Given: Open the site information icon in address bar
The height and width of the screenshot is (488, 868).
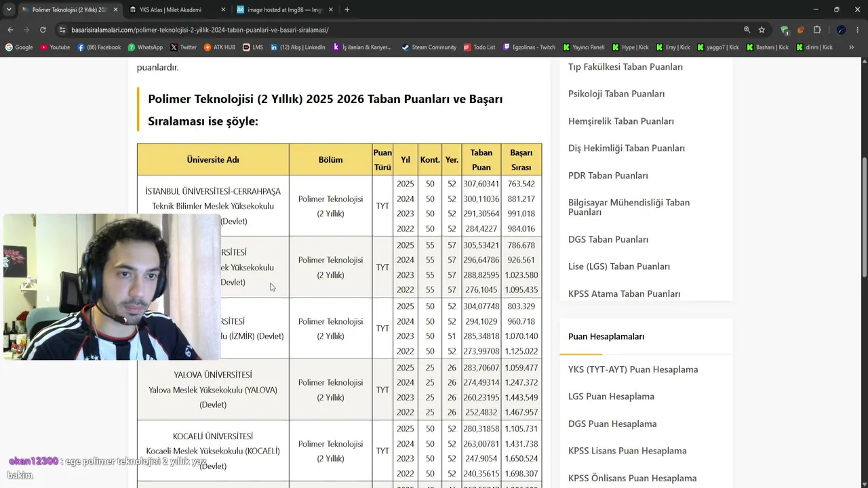Looking at the screenshot, I should 62,30.
